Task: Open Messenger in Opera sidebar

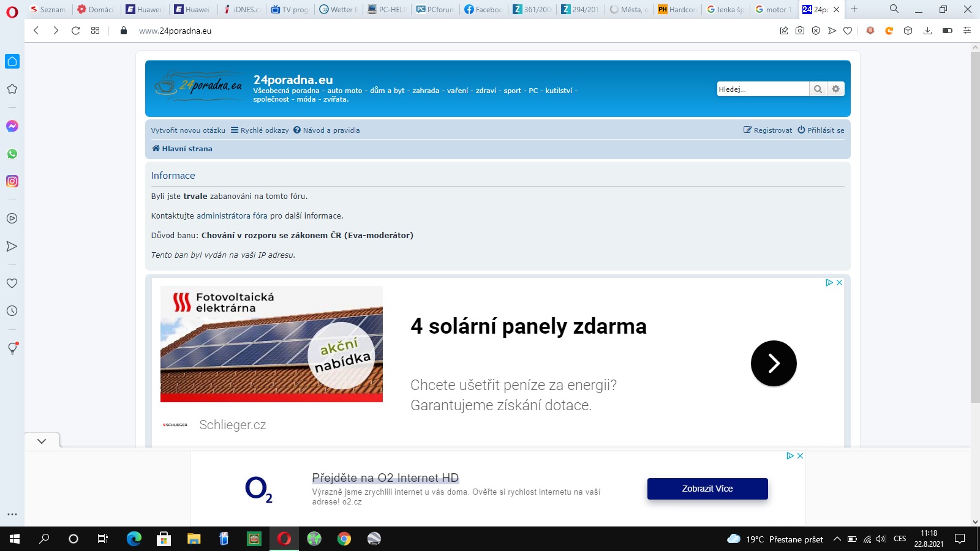Action: click(12, 126)
